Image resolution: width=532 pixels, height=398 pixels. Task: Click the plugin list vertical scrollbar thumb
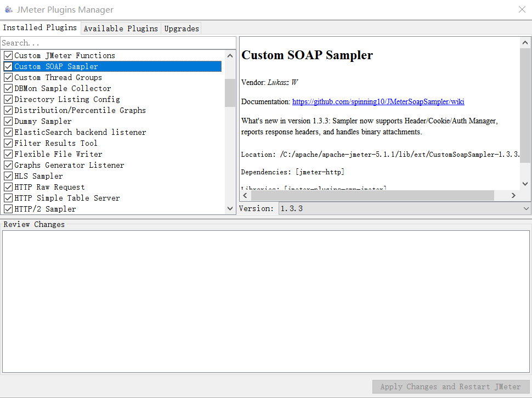click(230, 93)
